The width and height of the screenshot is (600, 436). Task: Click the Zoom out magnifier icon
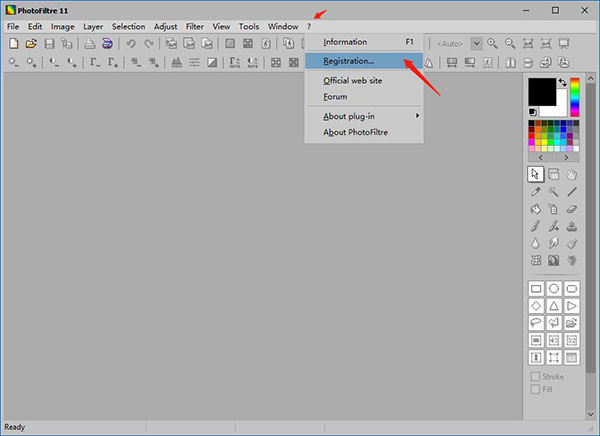pyautogui.click(x=510, y=43)
